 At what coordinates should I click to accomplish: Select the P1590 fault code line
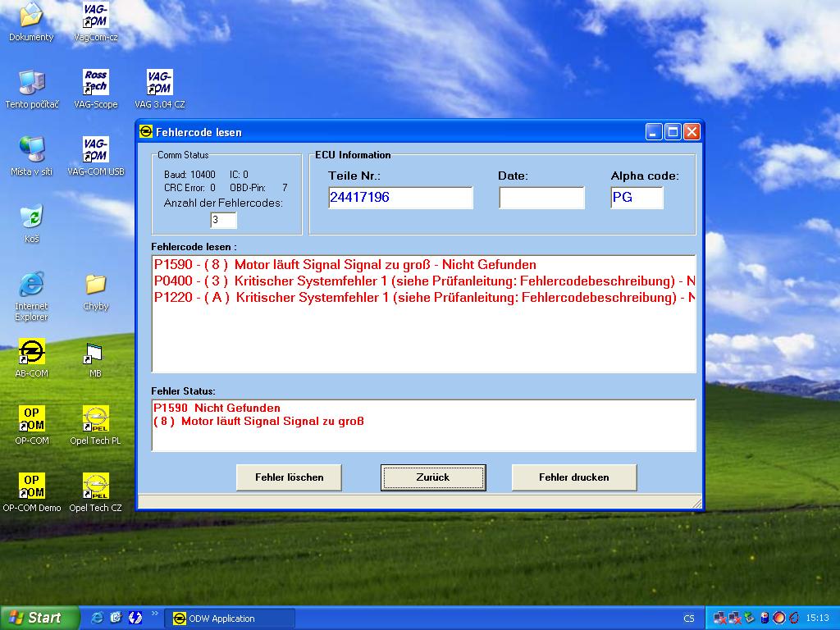(x=345, y=265)
